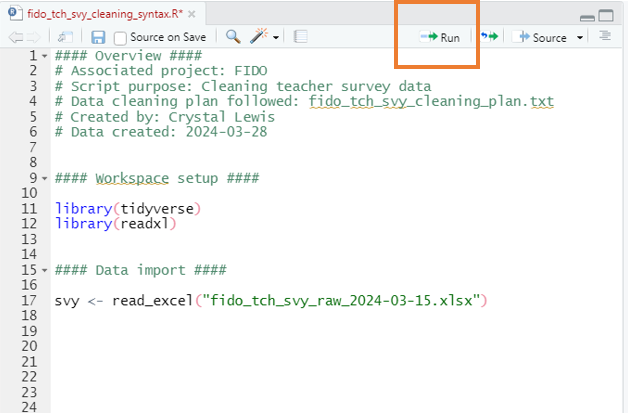This screenshot has height=415, width=628.
Task: Re-run the previous code region
Action: coord(489,37)
